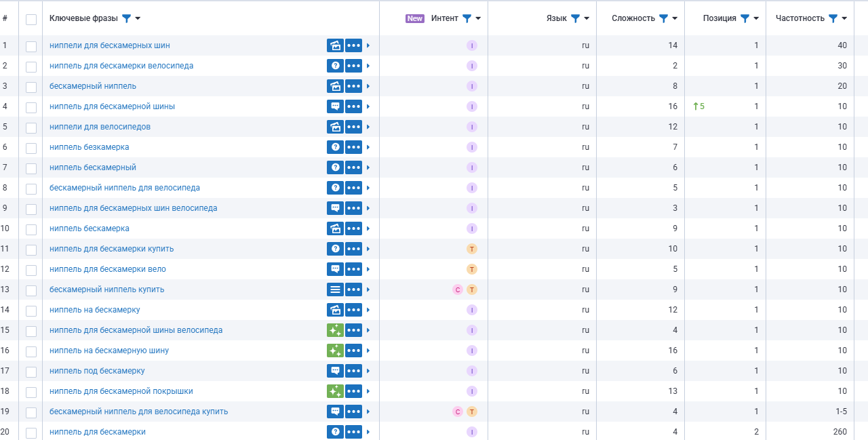868x440 pixels.
Task: Open keyword link ниппели для бескамерных шин
Action: tap(110, 45)
